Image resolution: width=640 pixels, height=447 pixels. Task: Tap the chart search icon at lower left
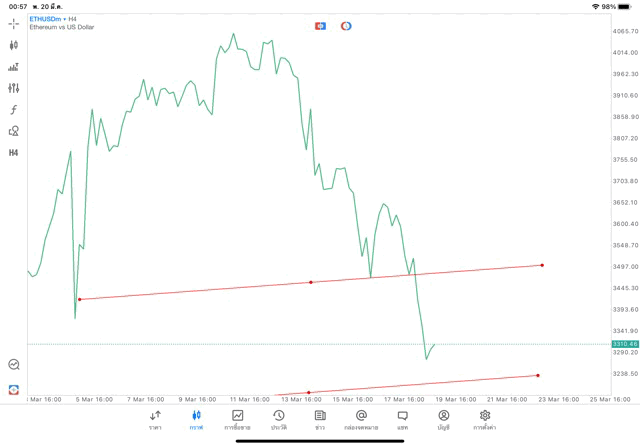pyautogui.click(x=14, y=365)
